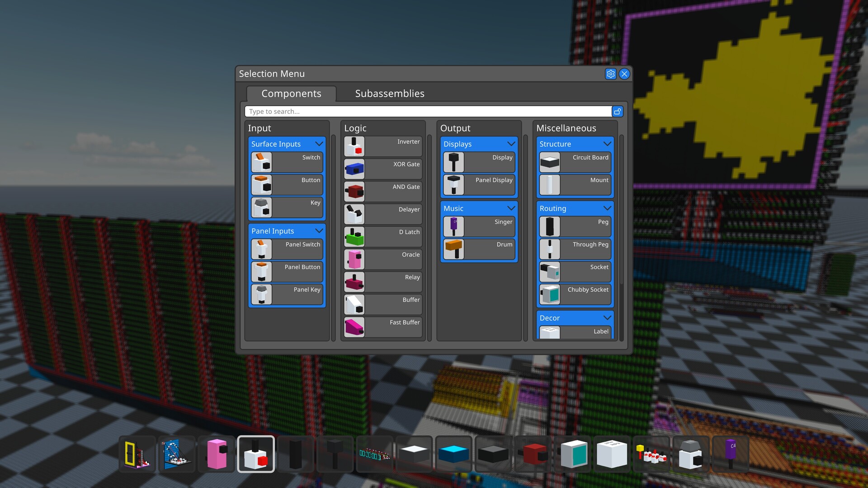Toggle the search lock button

pyautogui.click(x=617, y=112)
